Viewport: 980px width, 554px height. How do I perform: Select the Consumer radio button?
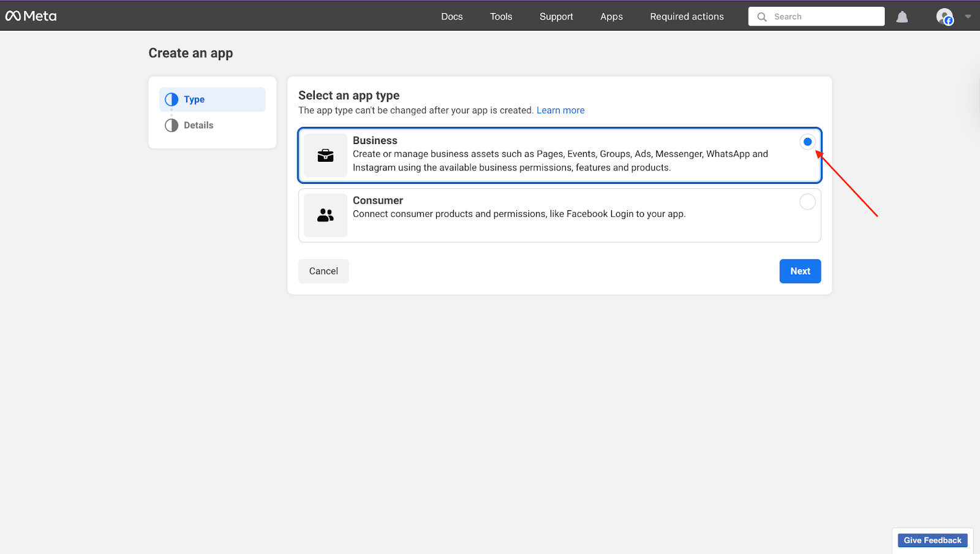click(807, 202)
